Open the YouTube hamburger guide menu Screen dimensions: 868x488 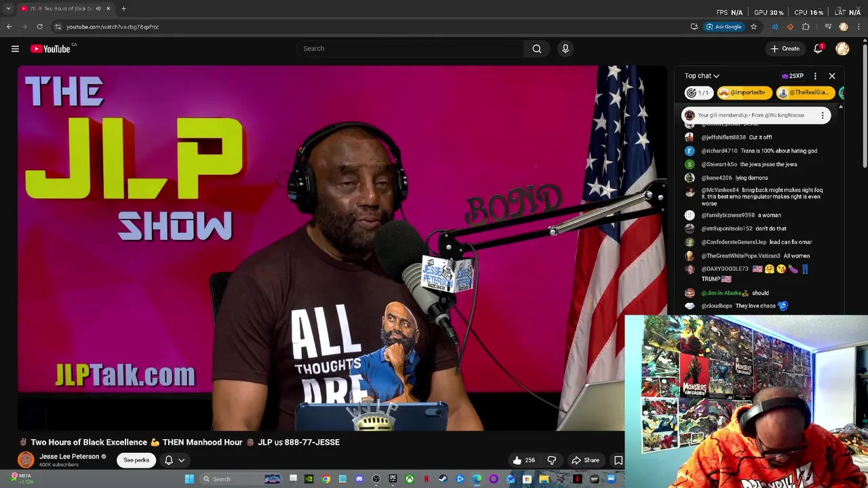[x=15, y=48]
